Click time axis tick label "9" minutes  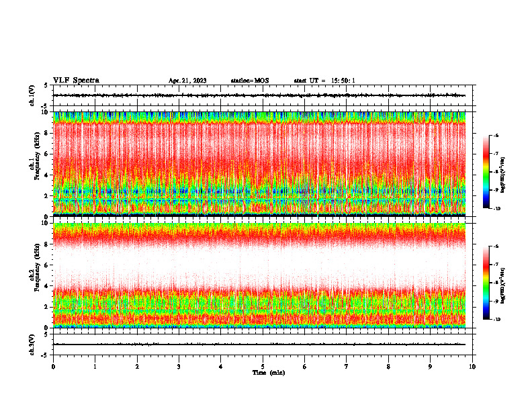coord(430,367)
